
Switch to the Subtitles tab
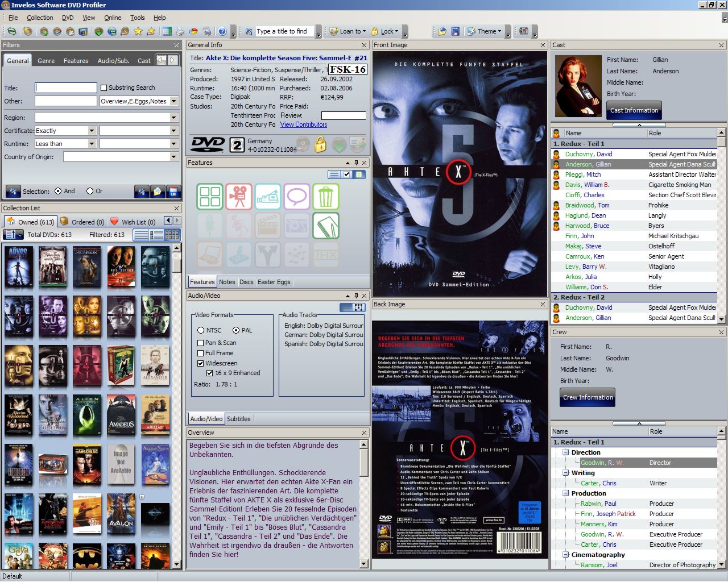click(x=238, y=419)
